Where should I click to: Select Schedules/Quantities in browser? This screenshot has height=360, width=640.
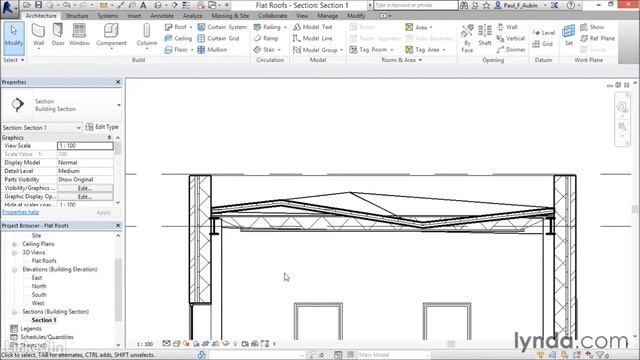coord(47,337)
